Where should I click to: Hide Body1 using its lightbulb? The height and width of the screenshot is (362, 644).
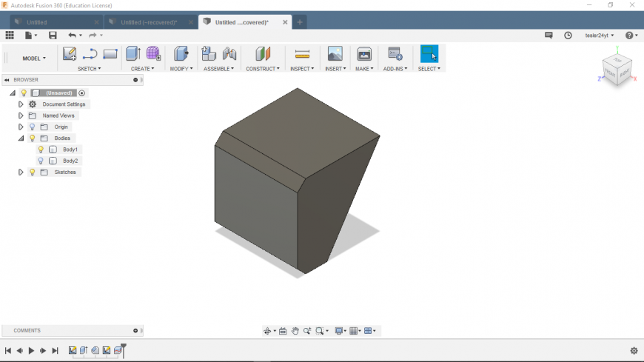pos(41,150)
